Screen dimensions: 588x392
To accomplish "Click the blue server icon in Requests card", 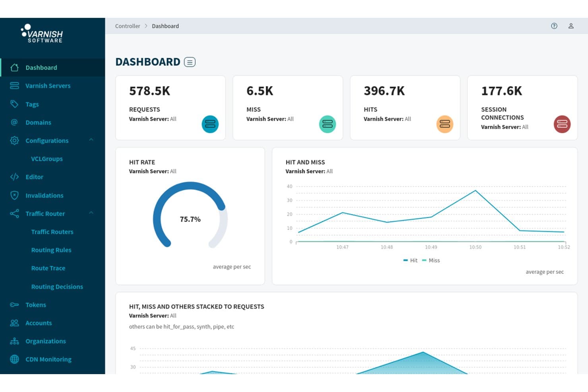I will [210, 124].
